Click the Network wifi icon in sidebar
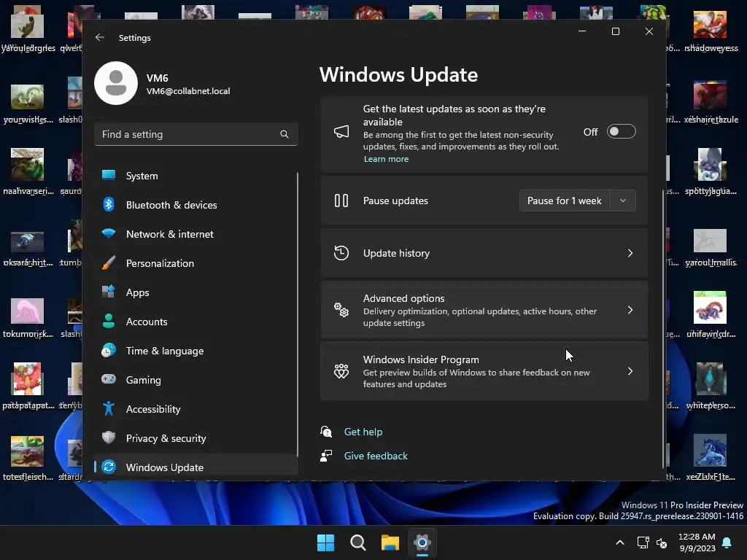The width and height of the screenshot is (747, 560). pos(109,234)
